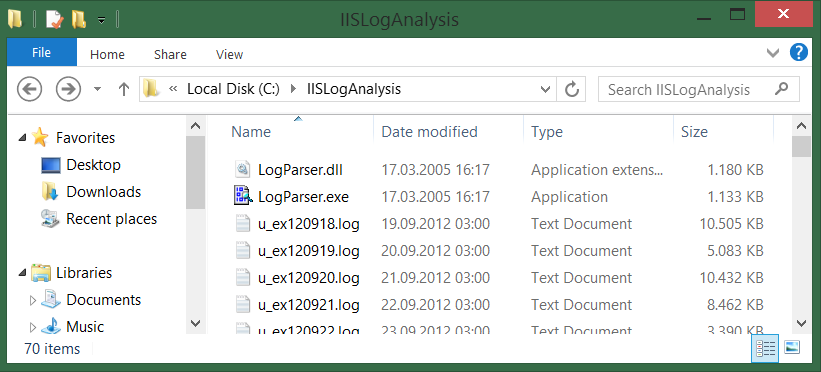The image size is (821, 372).
Task: Open Downloads in Favorites
Action: point(104,192)
